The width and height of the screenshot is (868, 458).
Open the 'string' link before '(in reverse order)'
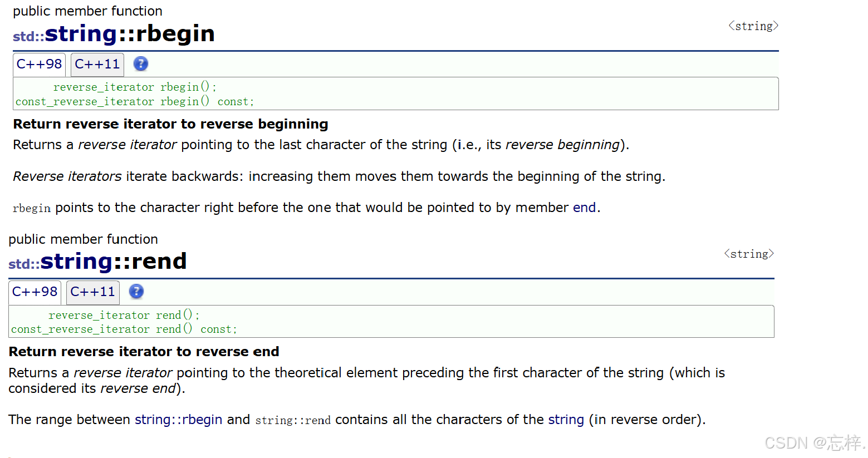click(x=566, y=420)
